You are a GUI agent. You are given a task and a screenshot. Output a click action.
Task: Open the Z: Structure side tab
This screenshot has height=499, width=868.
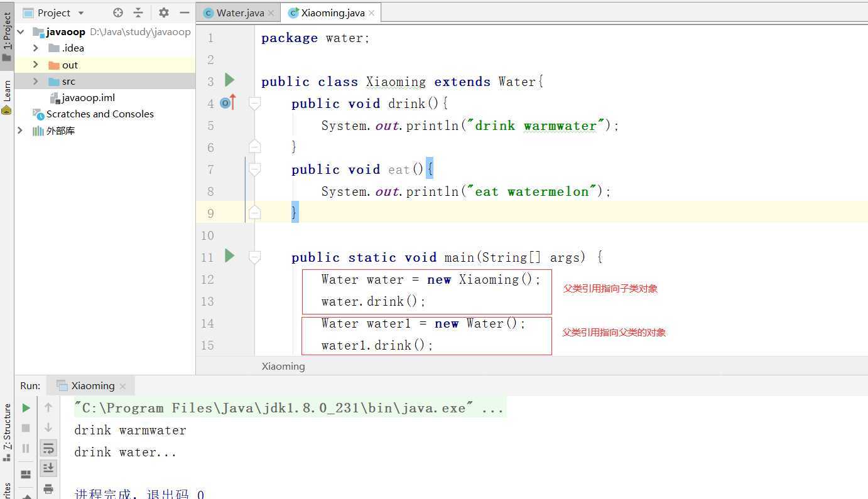pyautogui.click(x=7, y=431)
